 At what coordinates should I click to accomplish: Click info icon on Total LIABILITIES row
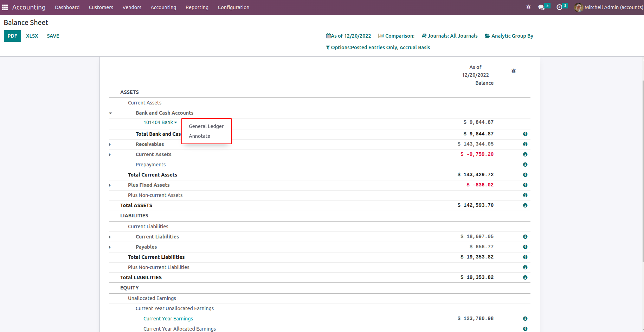click(525, 277)
